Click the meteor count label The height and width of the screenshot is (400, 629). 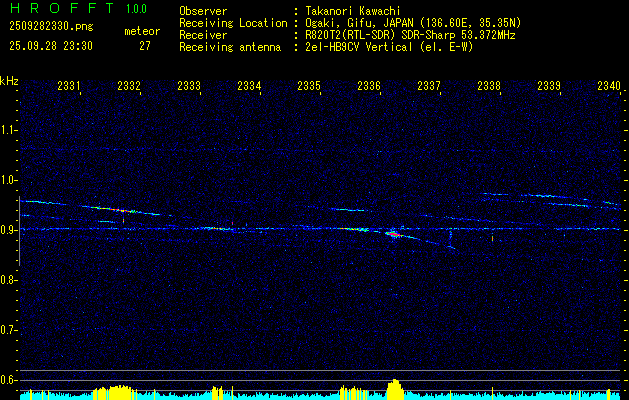(x=142, y=31)
